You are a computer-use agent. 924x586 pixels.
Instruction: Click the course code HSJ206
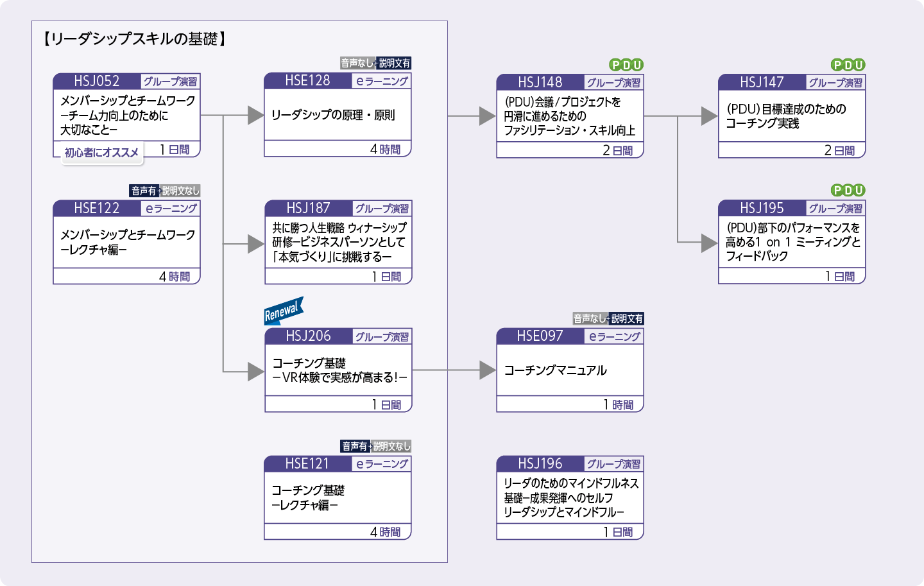tap(308, 336)
